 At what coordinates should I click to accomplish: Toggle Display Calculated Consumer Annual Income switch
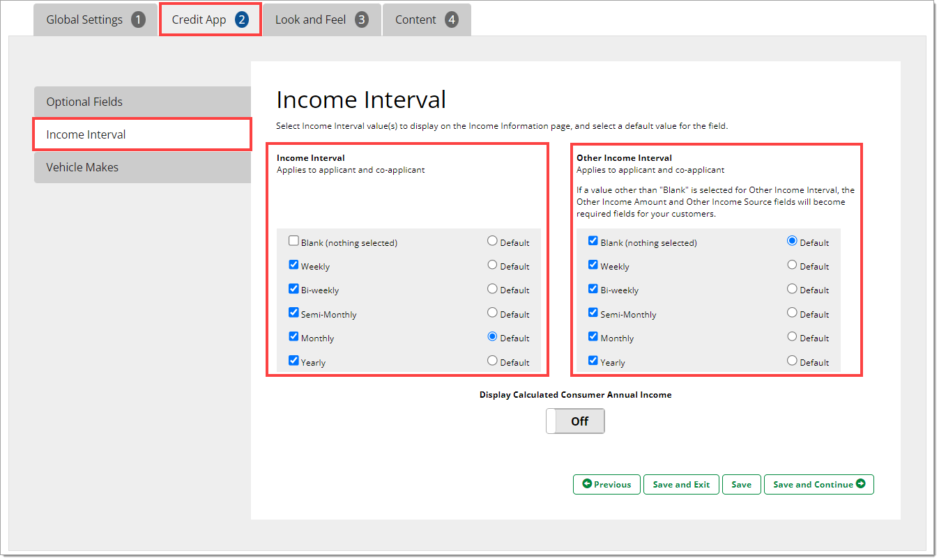tap(575, 421)
